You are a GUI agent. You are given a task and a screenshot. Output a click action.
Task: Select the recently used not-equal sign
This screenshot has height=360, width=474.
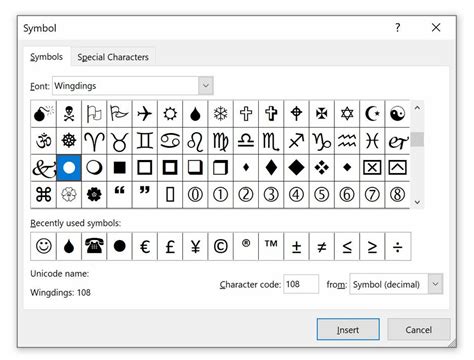[322, 247]
